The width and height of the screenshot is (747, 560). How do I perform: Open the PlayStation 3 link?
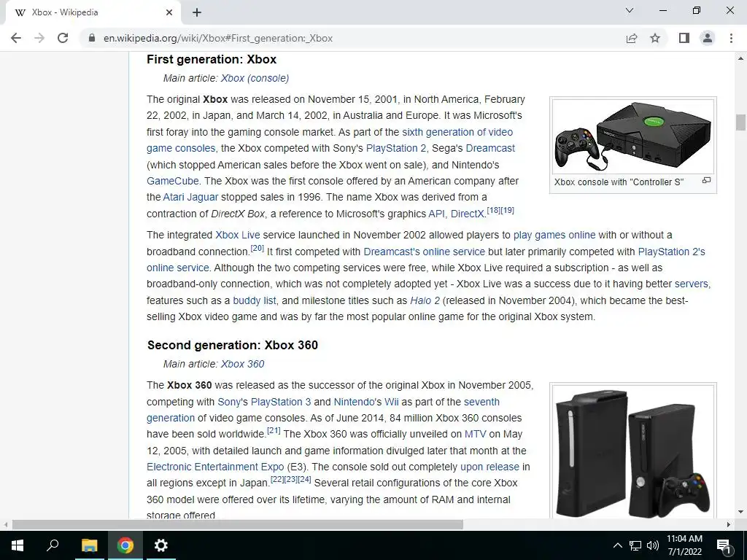coord(281,402)
